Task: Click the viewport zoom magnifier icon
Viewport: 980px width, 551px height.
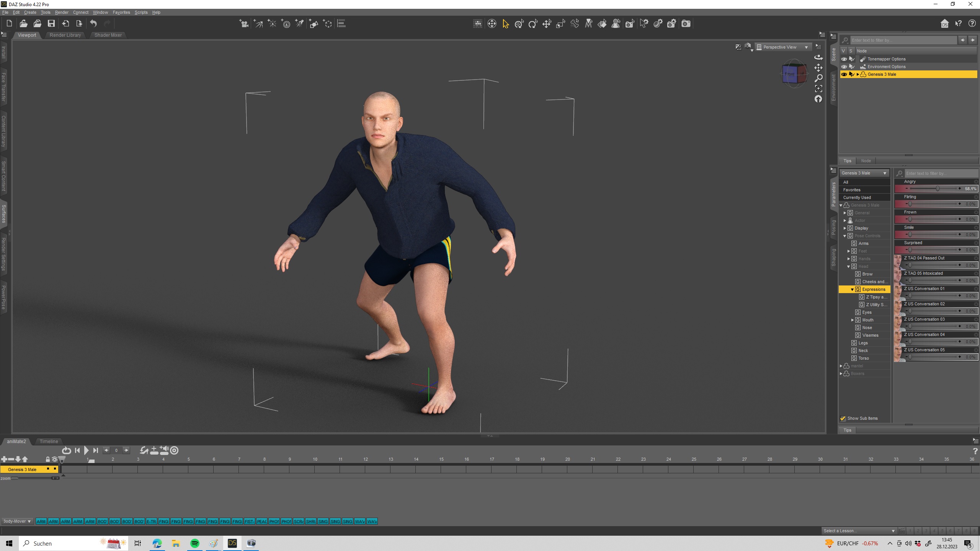Action: (818, 78)
